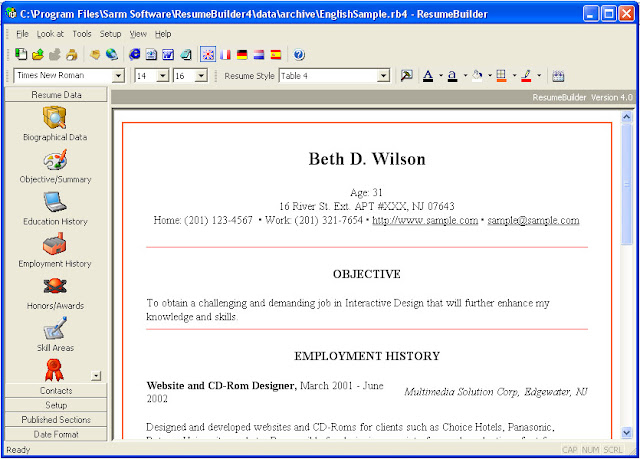This screenshot has width=640, height=459.
Task: Open the Help menu
Action: tap(163, 34)
